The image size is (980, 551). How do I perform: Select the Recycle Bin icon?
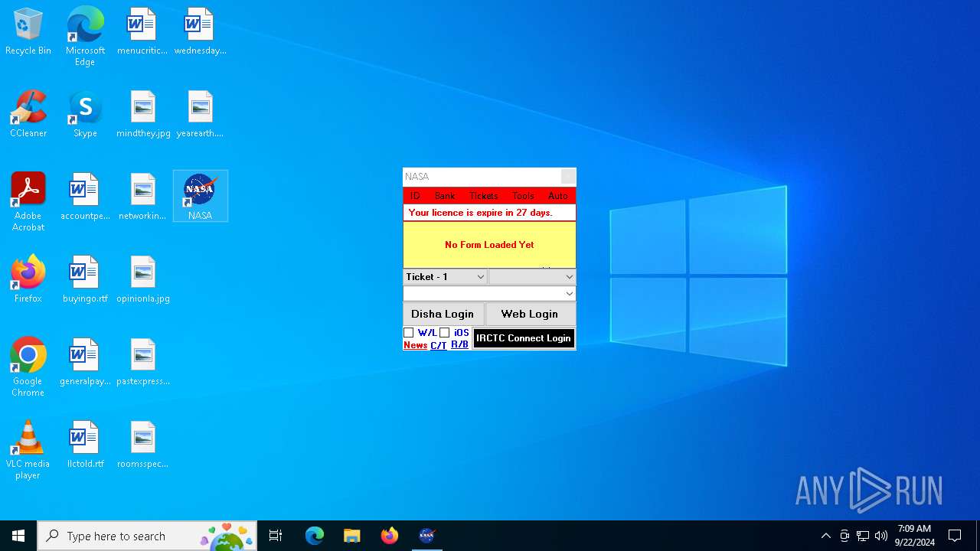click(28, 32)
